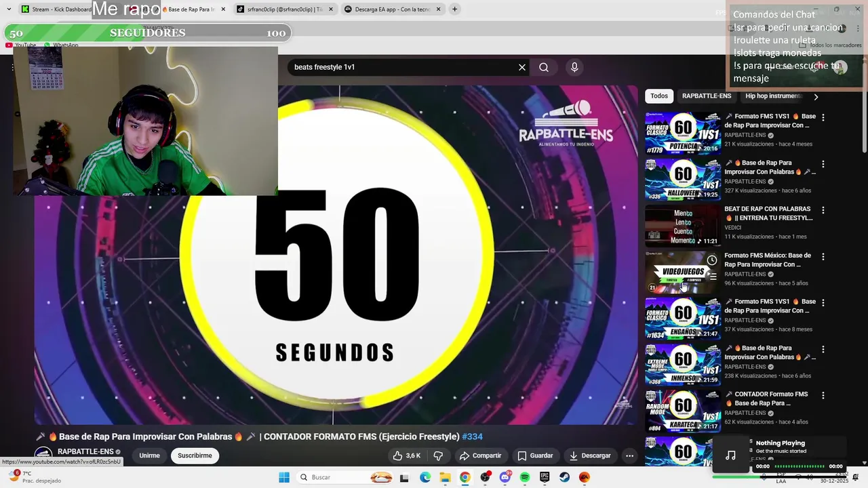Open the #1779 Potencia video thumbnail

click(x=682, y=133)
